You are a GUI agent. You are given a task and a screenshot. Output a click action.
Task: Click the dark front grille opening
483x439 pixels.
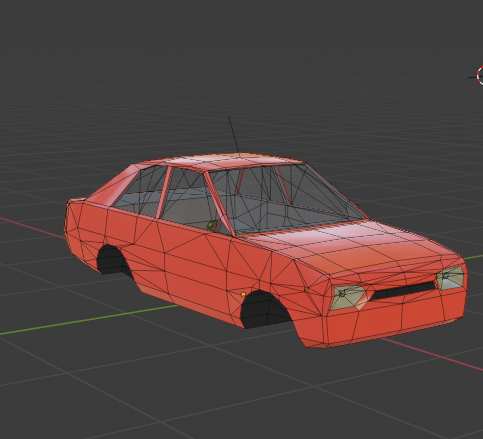point(403,290)
